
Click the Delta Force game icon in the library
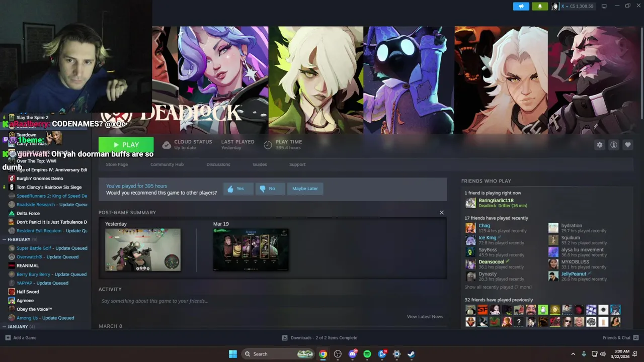click(x=12, y=213)
